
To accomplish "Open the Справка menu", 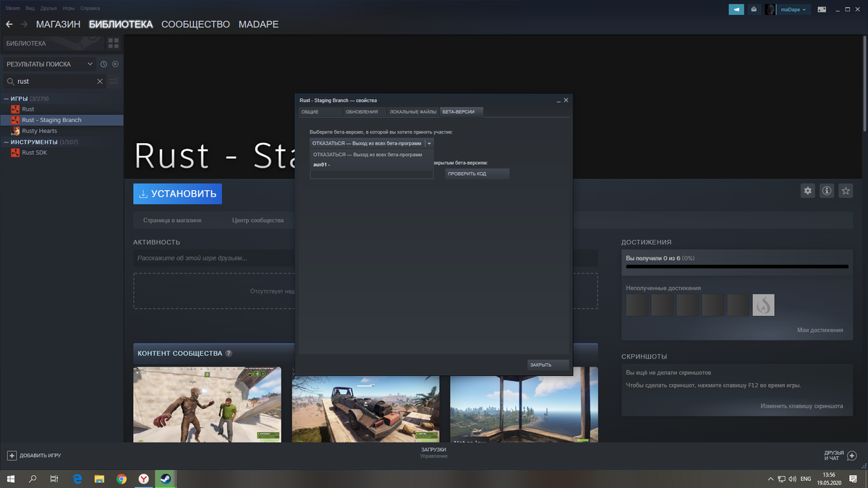I will point(90,8).
